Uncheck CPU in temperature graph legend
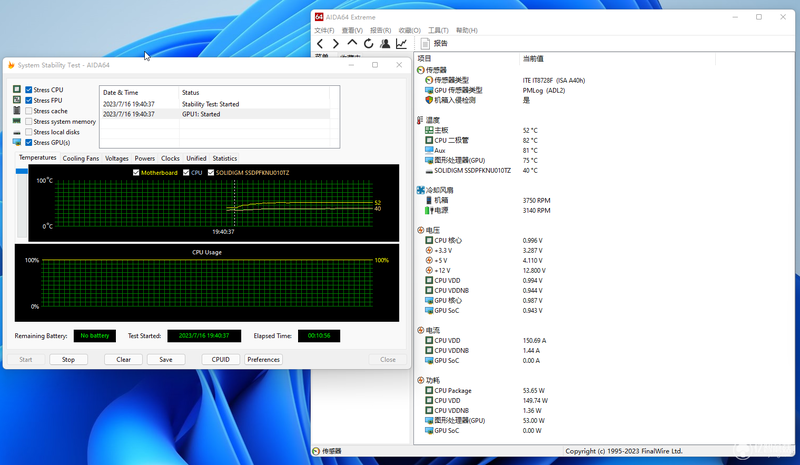Image resolution: width=800 pixels, height=465 pixels. (x=186, y=173)
